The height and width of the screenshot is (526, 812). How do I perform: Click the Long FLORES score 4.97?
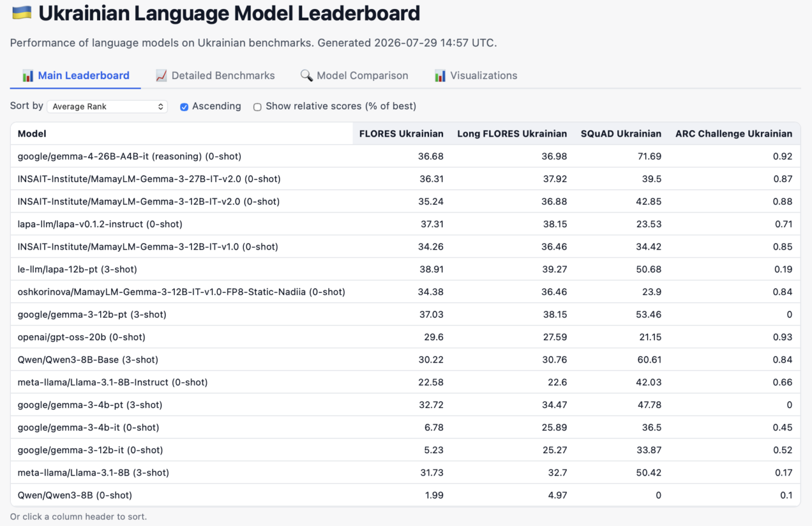point(558,495)
